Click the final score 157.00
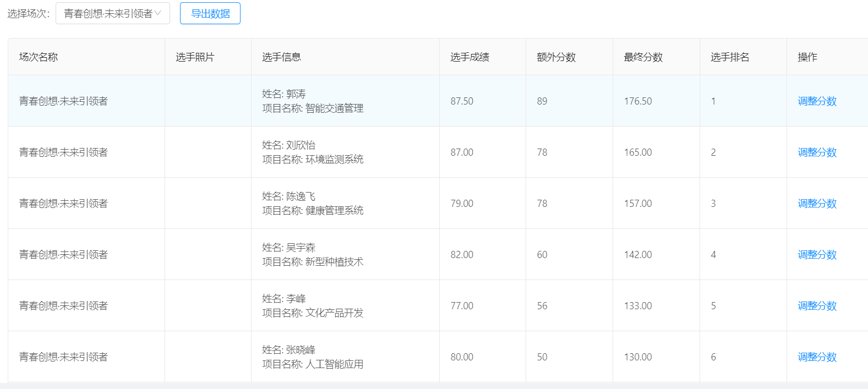The height and width of the screenshot is (389, 868). [638, 204]
